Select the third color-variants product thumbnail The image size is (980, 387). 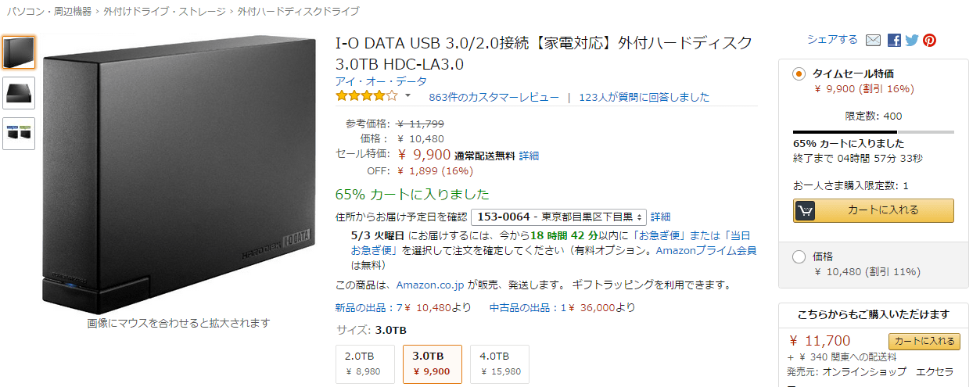(x=19, y=133)
